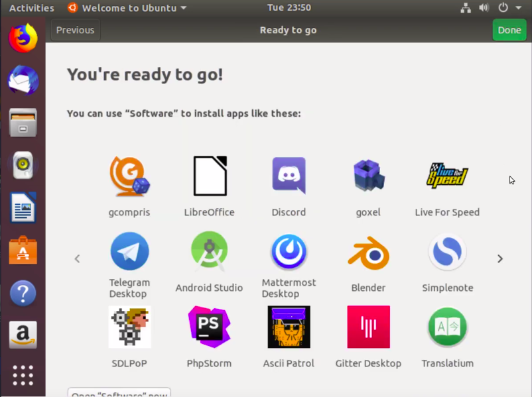Open the Help icon in the dock
Viewport: 532px width, 397px height.
23,293
